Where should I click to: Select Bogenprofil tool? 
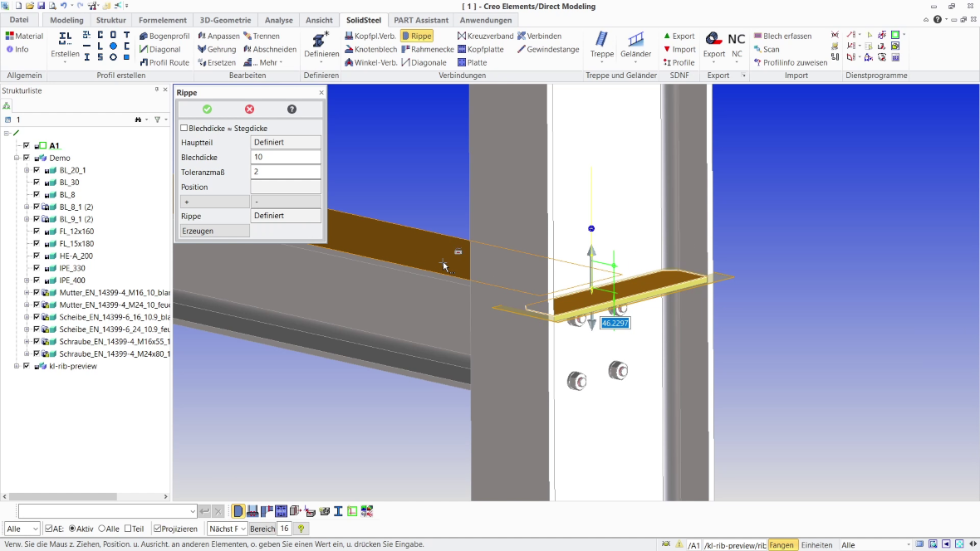click(x=164, y=37)
